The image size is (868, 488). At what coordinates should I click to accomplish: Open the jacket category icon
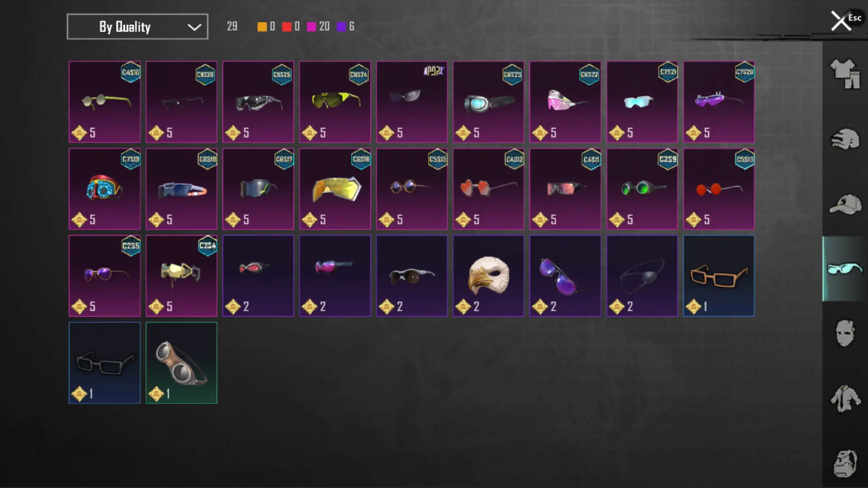pyautogui.click(x=845, y=398)
